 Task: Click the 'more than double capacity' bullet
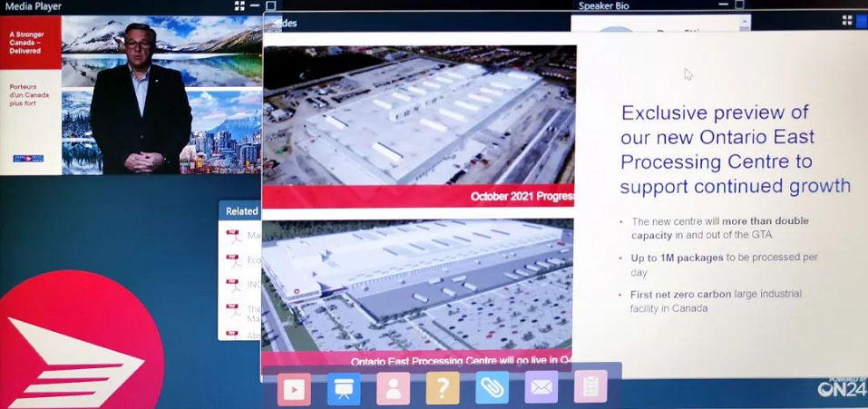[x=720, y=228]
